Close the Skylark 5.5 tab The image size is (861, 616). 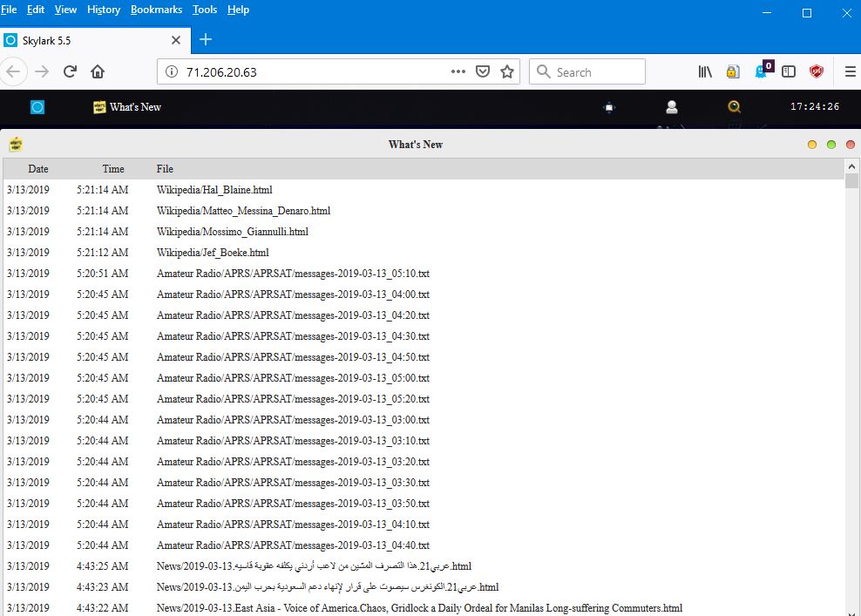tap(176, 40)
